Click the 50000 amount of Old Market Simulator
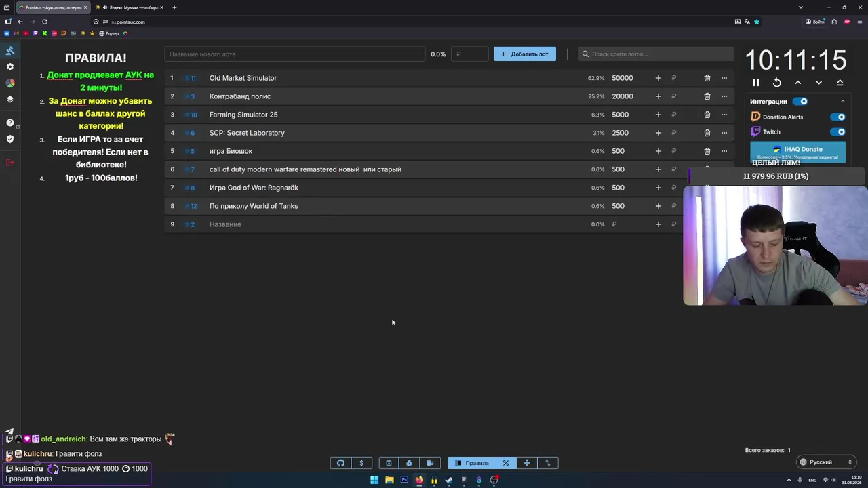Screen dimensions: 868x488 623,78
